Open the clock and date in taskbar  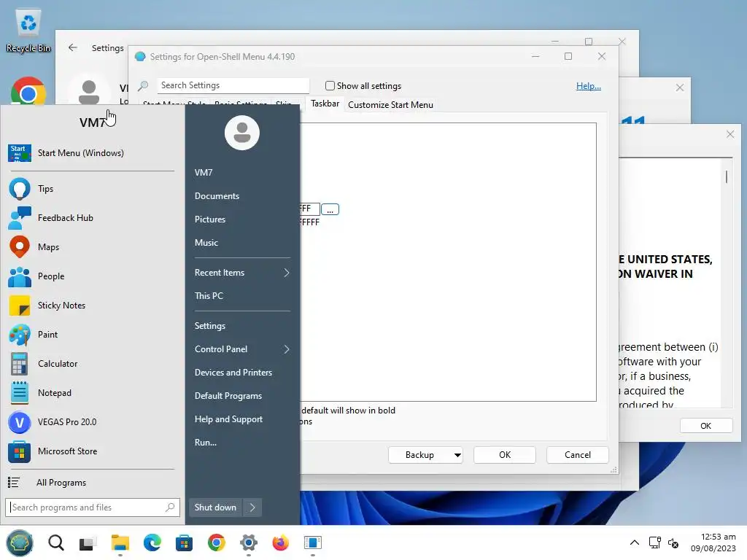click(x=713, y=542)
